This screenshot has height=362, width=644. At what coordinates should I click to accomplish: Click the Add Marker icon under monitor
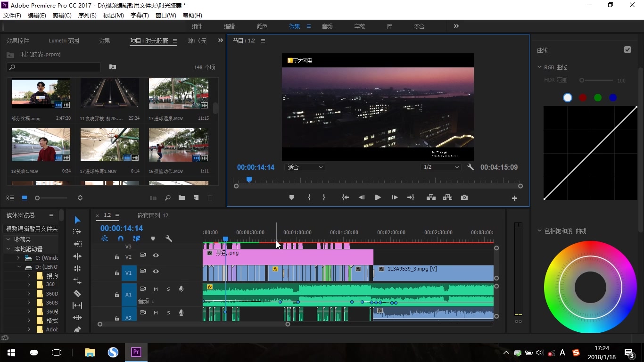click(x=291, y=197)
